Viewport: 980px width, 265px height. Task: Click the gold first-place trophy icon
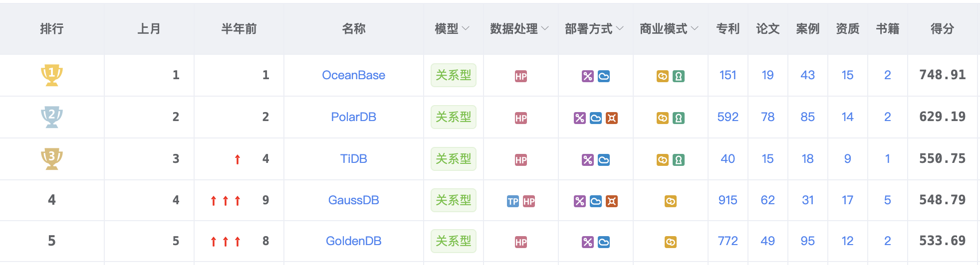tap(51, 75)
